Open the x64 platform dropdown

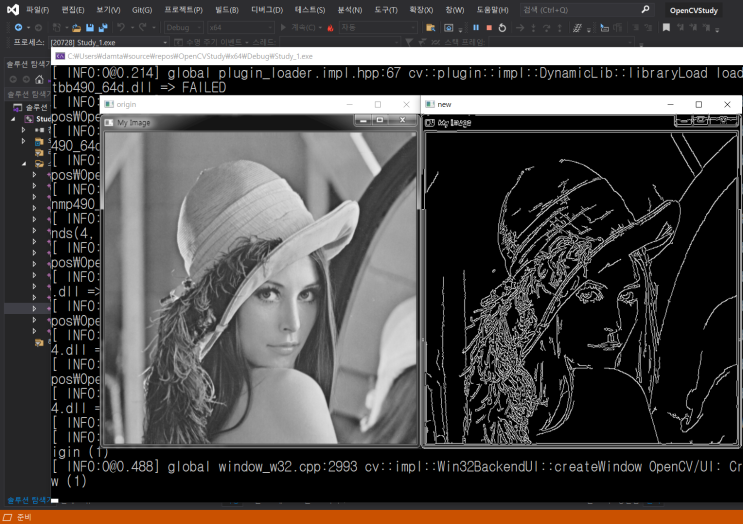pos(241,27)
